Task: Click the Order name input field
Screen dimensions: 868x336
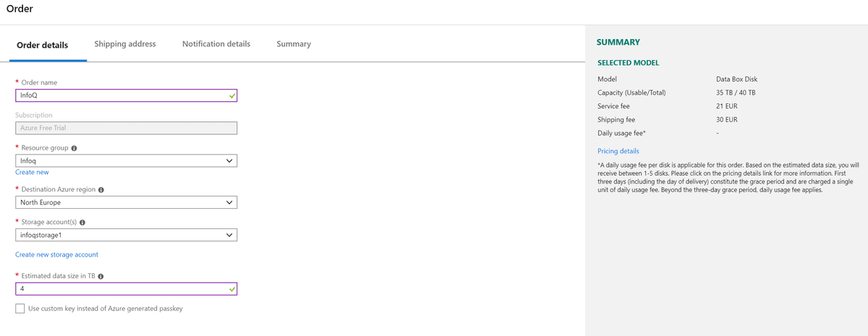Action: pyautogui.click(x=126, y=95)
